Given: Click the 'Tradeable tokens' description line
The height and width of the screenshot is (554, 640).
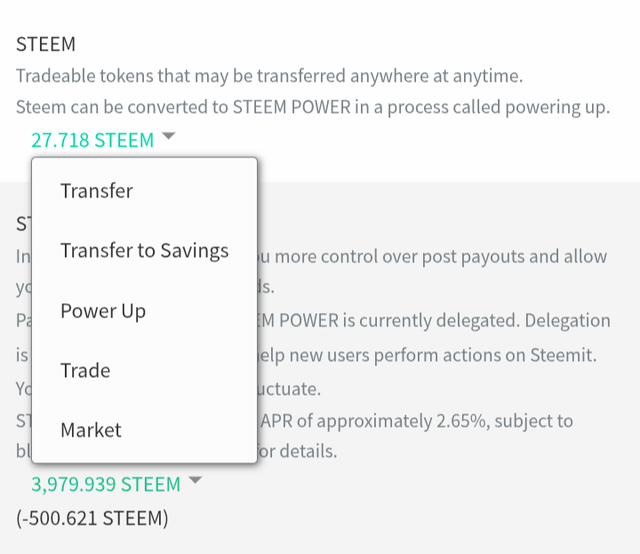Looking at the screenshot, I should tap(269, 76).
